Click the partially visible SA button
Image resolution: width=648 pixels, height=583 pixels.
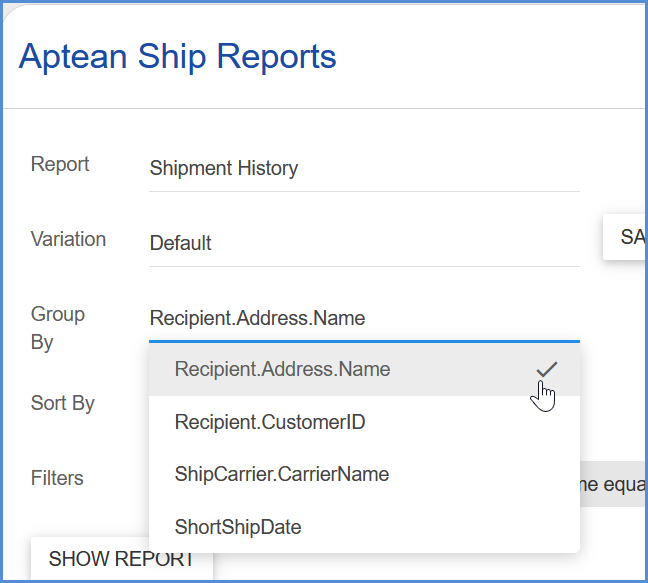(x=625, y=237)
